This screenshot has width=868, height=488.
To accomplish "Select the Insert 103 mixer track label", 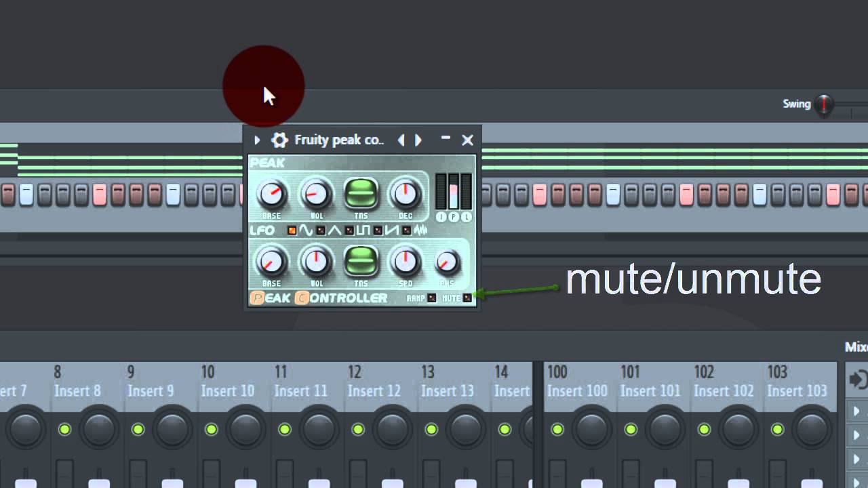I will pos(797,391).
